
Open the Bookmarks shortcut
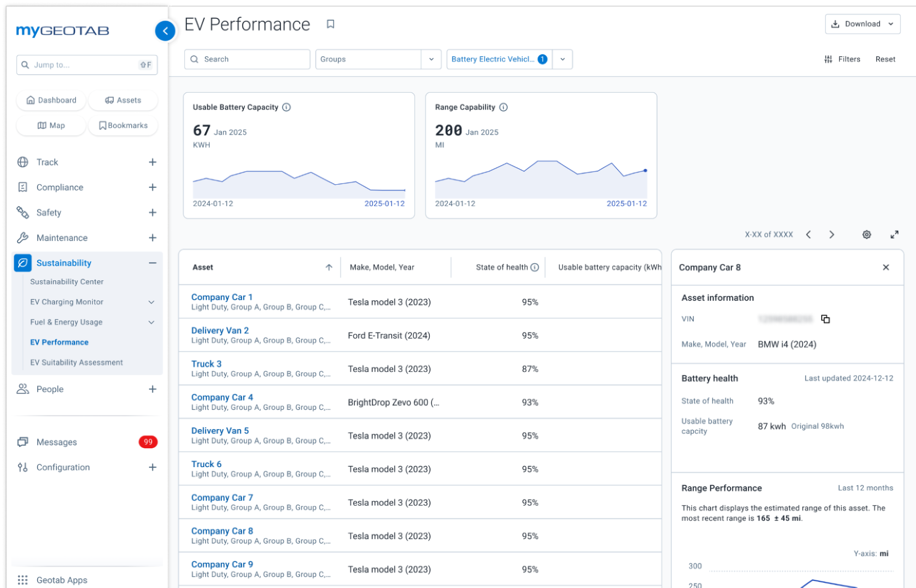123,125
